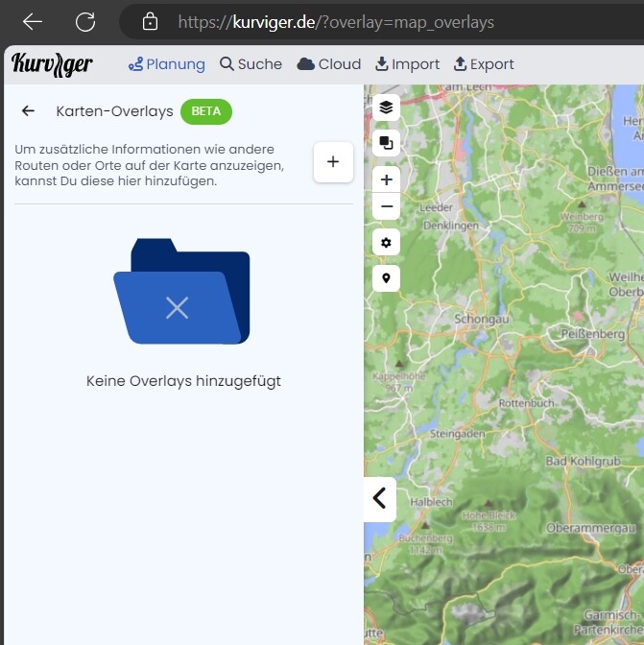Click the Kurviger logo
The height and width of the screenshot is (645, 644).
pyautogui.click(x=53, y=64)
